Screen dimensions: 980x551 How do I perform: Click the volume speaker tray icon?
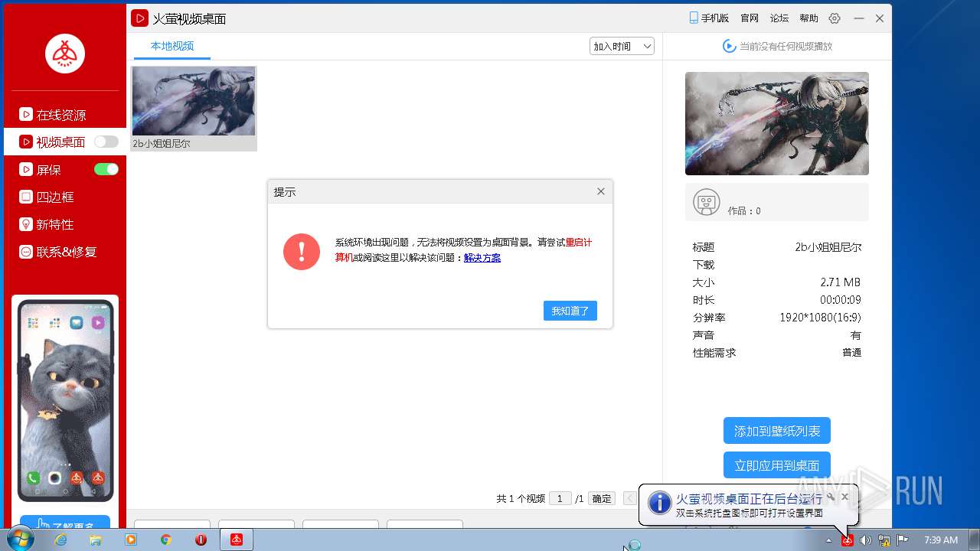pos(866,540)
